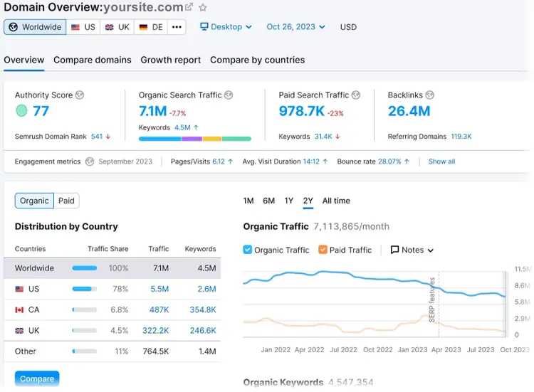Viewport: 534px width, 392px height.
Task: Select 6M time range
Action: [268, 201]
